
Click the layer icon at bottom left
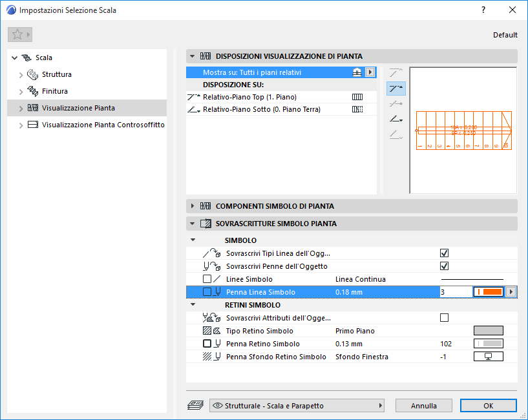point(195,405)
